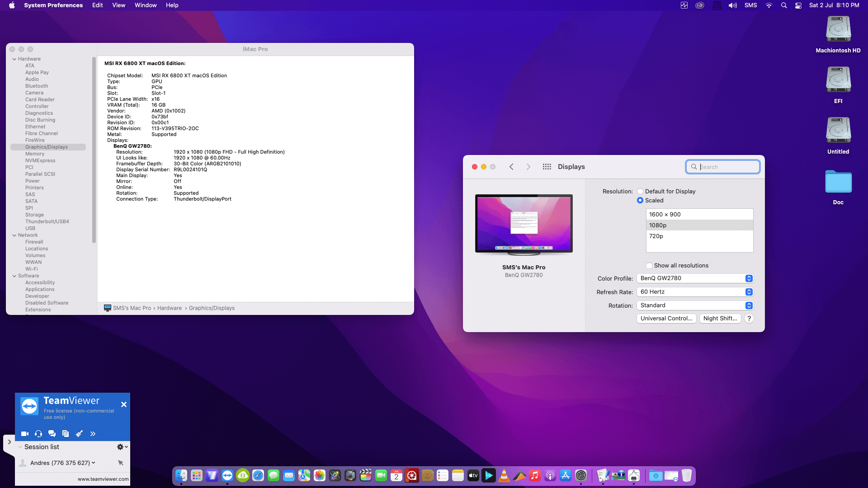Open the TeamViewer chat bubbles icon
The width and height of the screenshot is (868, 488).
52,434
